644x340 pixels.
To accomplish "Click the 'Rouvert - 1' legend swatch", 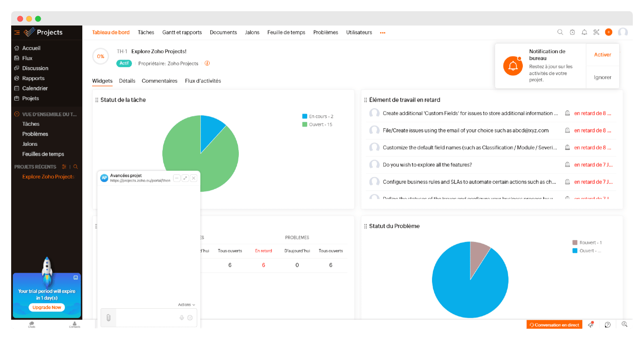I will click(x=575, y=242).
